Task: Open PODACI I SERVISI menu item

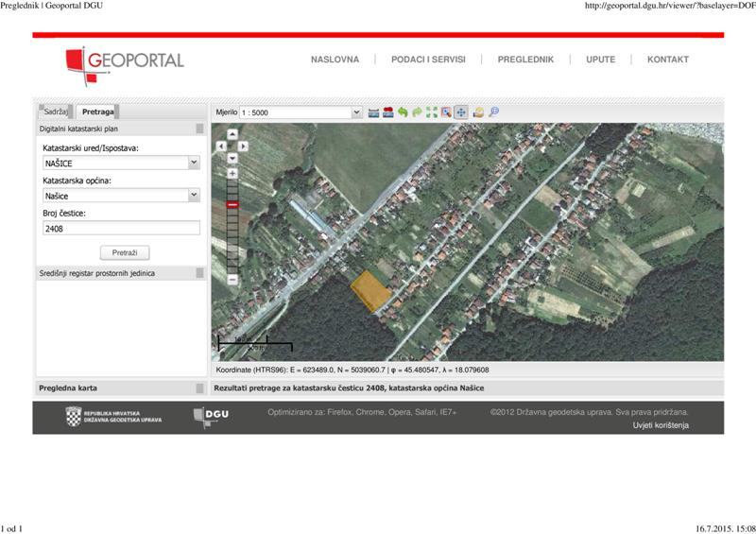Action: (428, 60)
